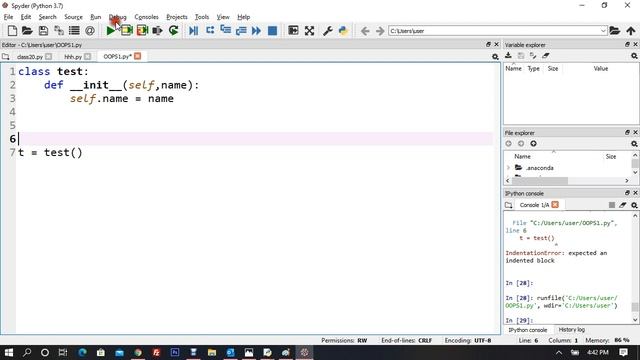Create a new file with the toolbar icon
Screen dimensions: 640x360
click(x=12, y=31)
